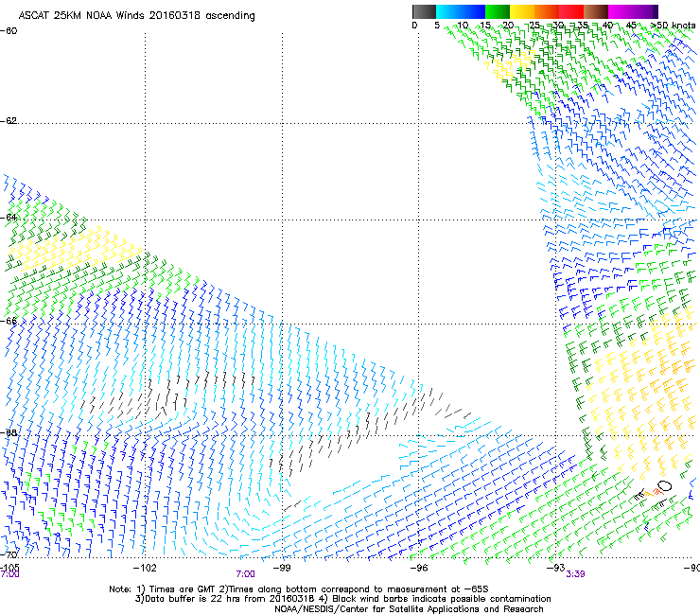
Task: Click the latitude label '-64'
Action: [x=9, y=217]
